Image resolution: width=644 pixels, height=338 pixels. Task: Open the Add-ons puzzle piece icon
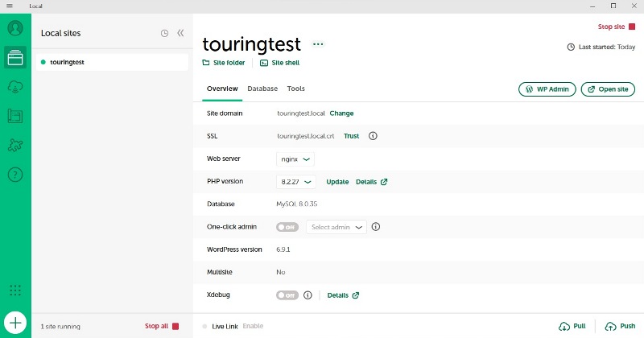coord(15,145)
